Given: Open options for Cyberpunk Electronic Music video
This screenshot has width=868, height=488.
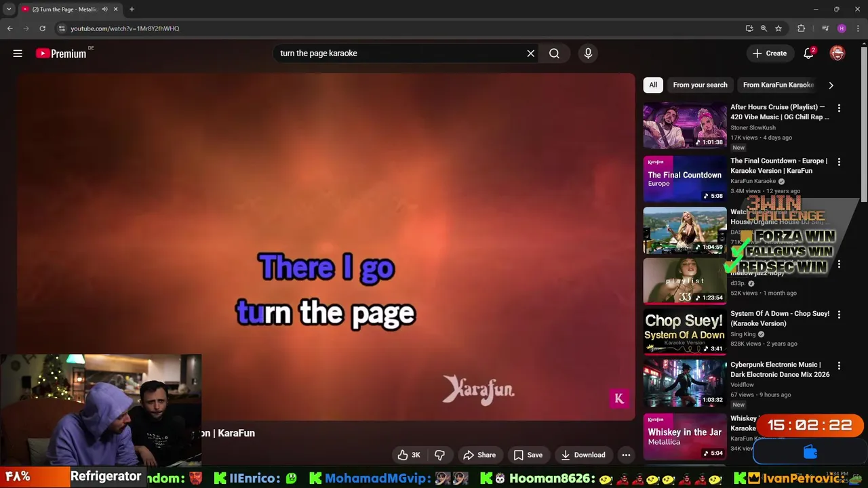Looking at the screenshot, I should point(839,366).
